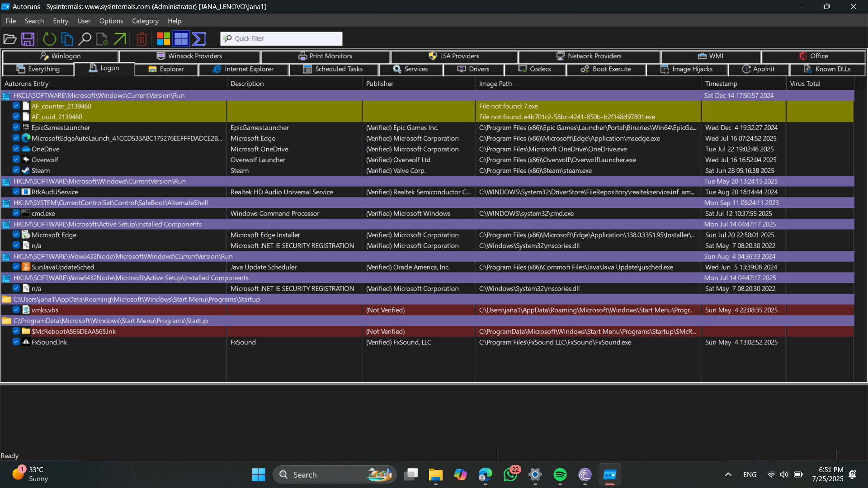The height and width of the screenshot is (488, 868).
Task: Click the file Properties toolbar icon
Action: pos(102,39)
